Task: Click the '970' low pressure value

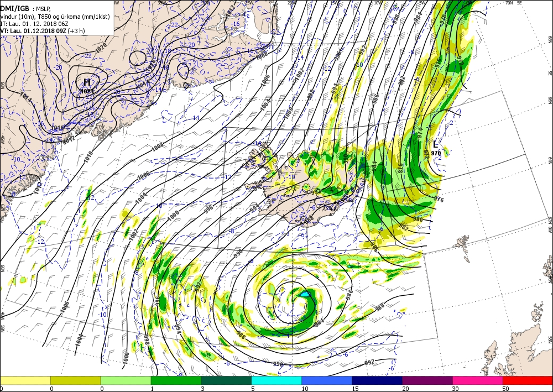Action: tap(436, 153)
